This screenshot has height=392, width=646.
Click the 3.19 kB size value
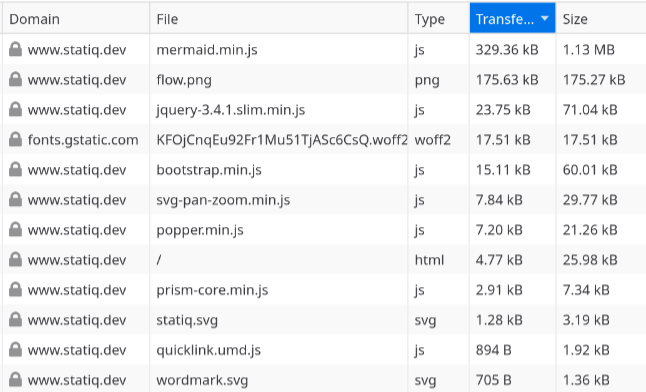[586, 320]
